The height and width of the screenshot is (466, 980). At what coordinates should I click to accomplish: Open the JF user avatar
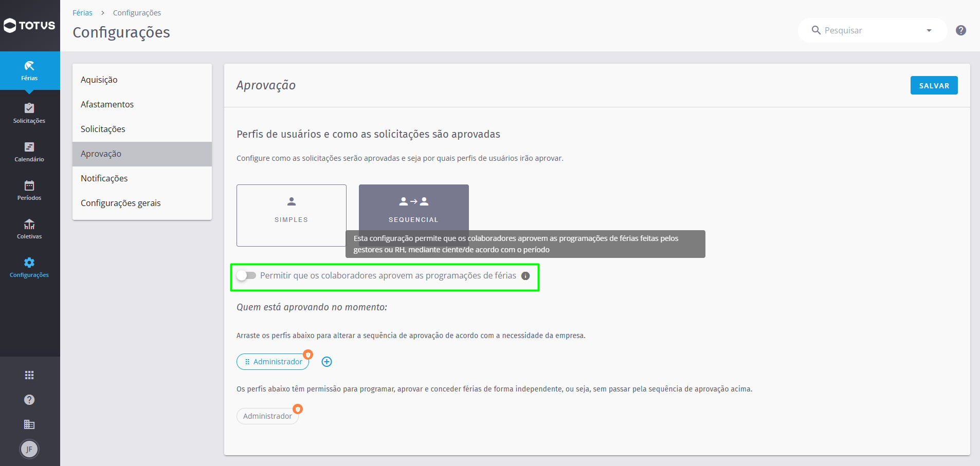[29, 449]
